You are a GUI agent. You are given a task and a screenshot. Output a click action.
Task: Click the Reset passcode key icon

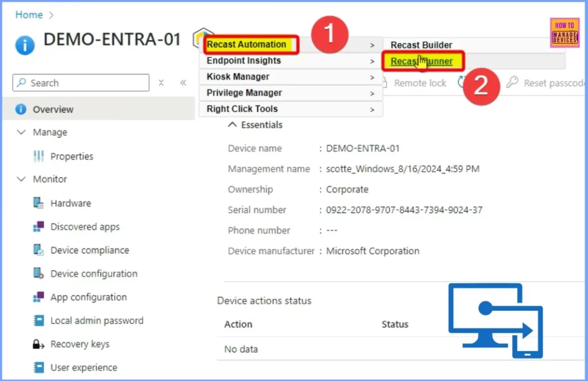(512, 83)
